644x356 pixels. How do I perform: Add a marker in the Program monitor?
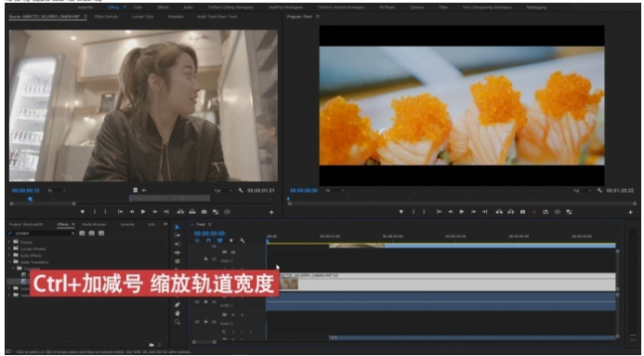point(401,212)
